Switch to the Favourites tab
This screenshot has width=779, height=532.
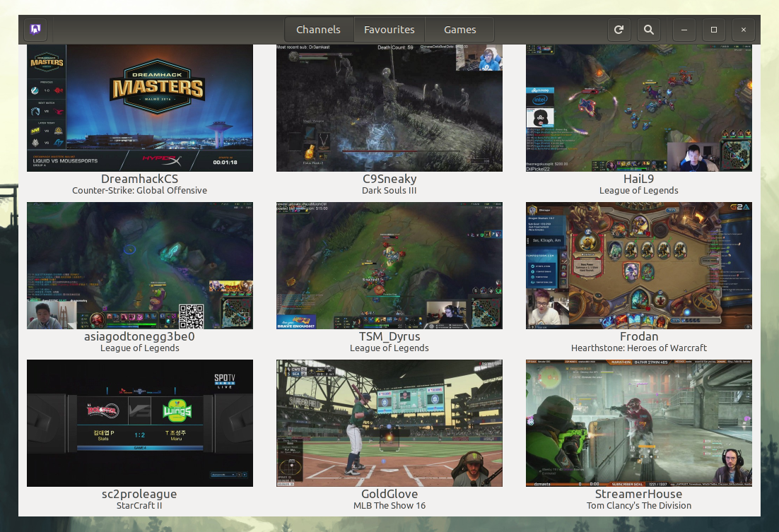pos(389,30)
